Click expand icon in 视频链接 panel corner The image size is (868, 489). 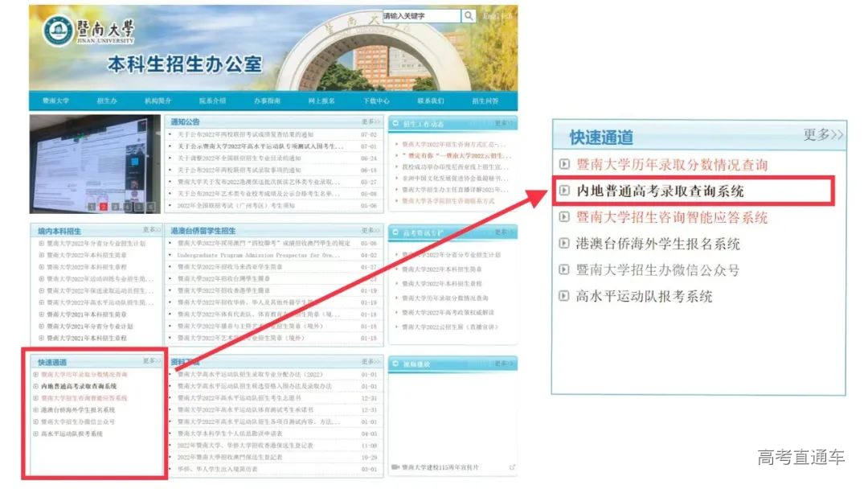click(513, 466)
